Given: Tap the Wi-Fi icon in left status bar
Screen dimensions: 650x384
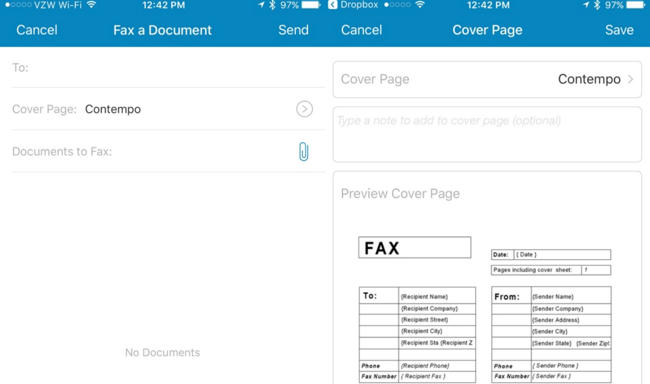Looking at the screenshot, I should [91, 5].
